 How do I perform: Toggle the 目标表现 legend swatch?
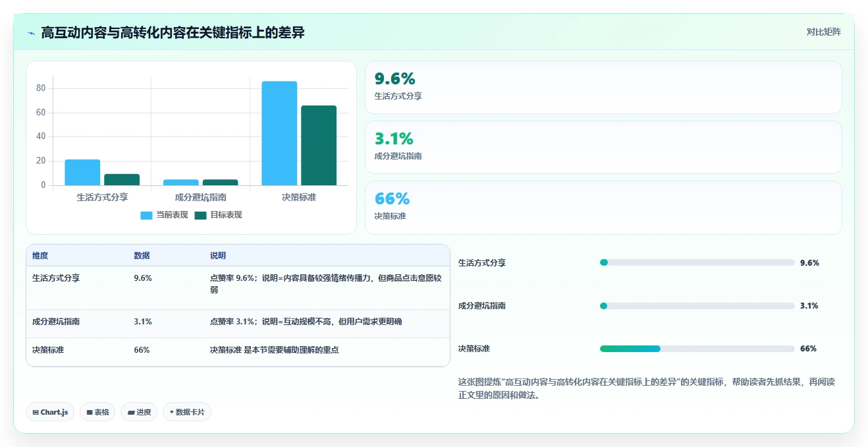201,215
